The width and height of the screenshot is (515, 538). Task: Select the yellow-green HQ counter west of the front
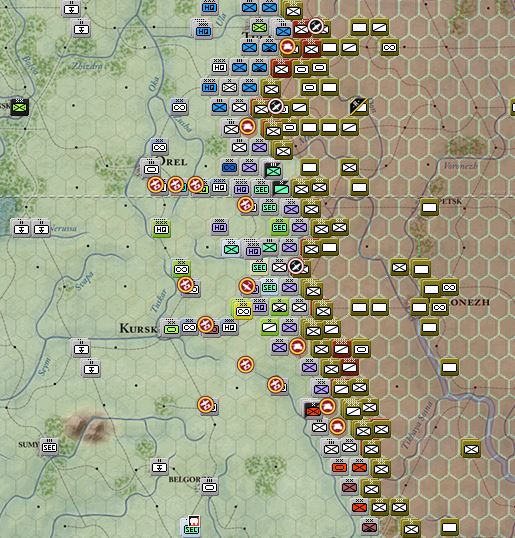point(161,229)
